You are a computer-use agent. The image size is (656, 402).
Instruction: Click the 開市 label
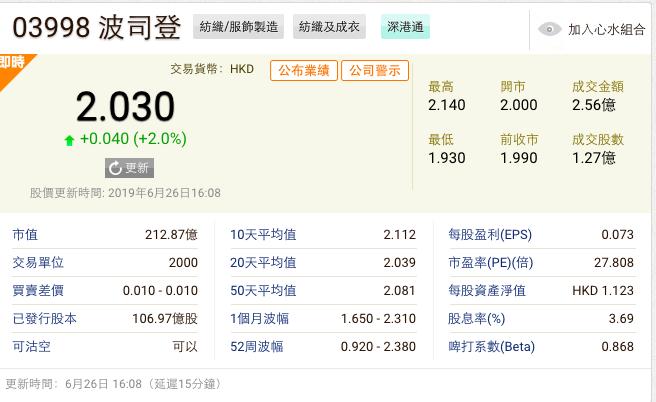coord(513,87)
